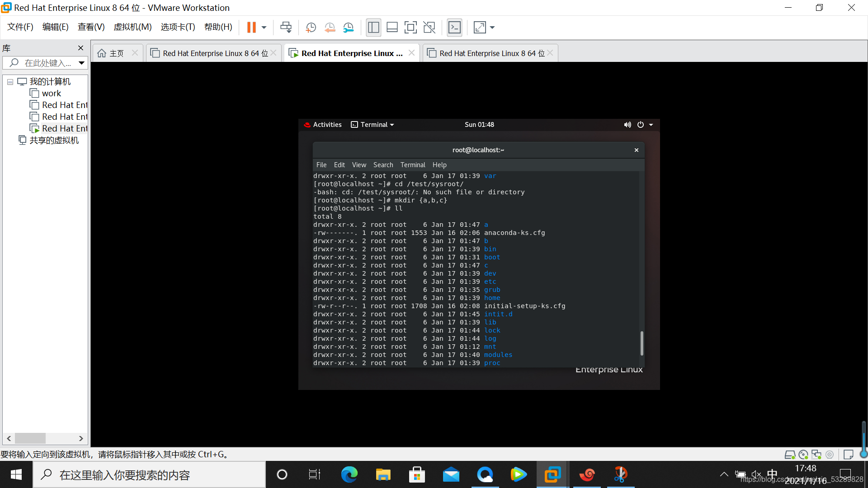Open the 文件(F) menu
This screenshot has height=488, width=868.
[x=20, y=27]
